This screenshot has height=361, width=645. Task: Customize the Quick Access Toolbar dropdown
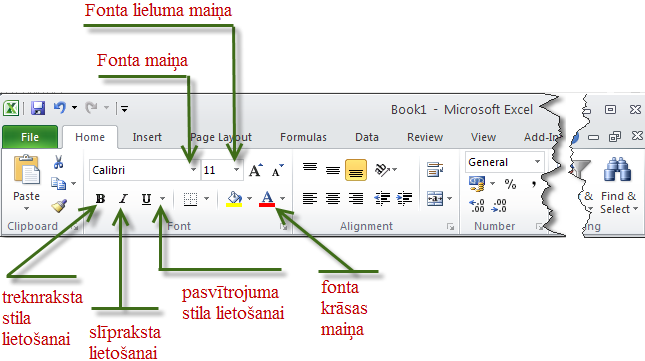[124, 109]
